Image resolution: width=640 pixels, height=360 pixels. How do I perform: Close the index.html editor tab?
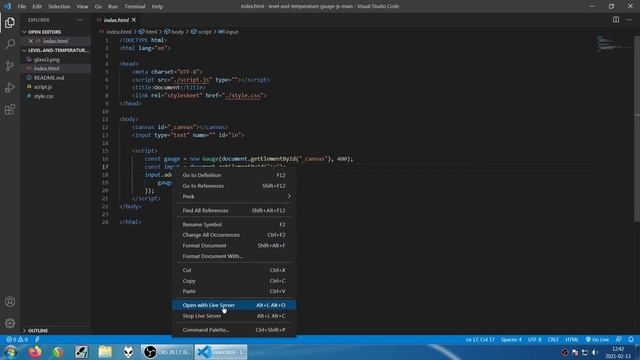pyautogui.click(x=134, y=20)
